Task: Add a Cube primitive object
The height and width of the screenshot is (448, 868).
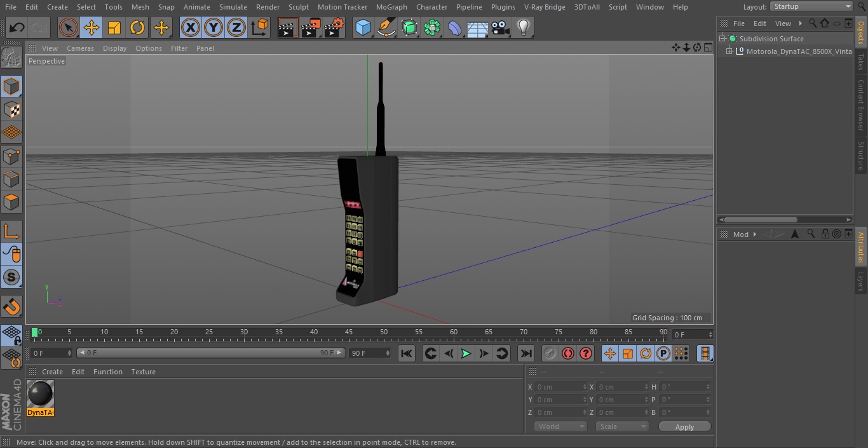Action: click(x=363, y=27)
